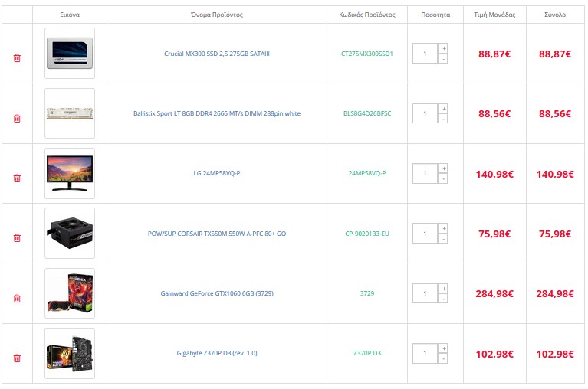Screen dimensions: 588x389
Task: Click trash icon for LG 24MP58VQ-P
Action: pos(17,178)
